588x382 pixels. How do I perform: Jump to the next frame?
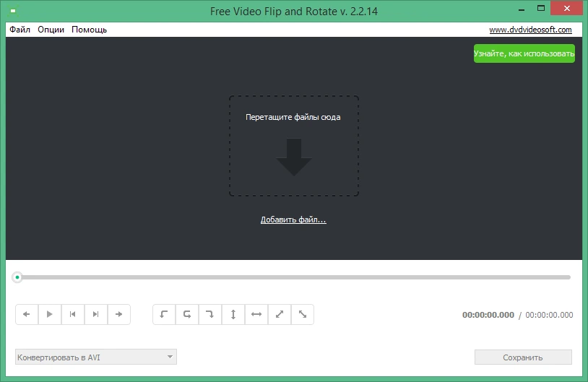coord(96,314)
